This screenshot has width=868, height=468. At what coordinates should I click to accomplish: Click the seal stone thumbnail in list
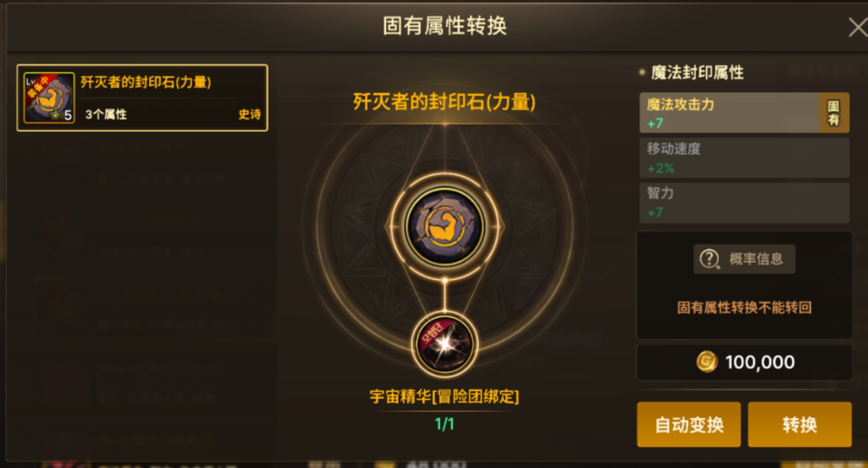click(x=49, y=98)
